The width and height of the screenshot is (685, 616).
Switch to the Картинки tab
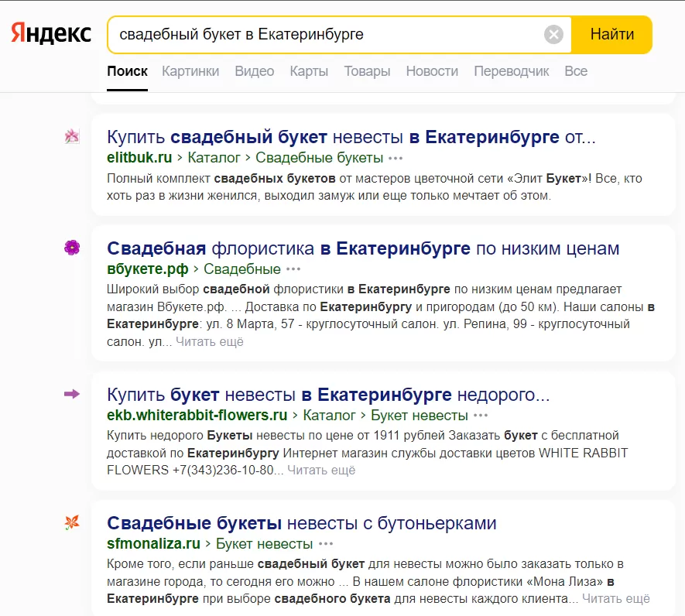pos(190,71)
